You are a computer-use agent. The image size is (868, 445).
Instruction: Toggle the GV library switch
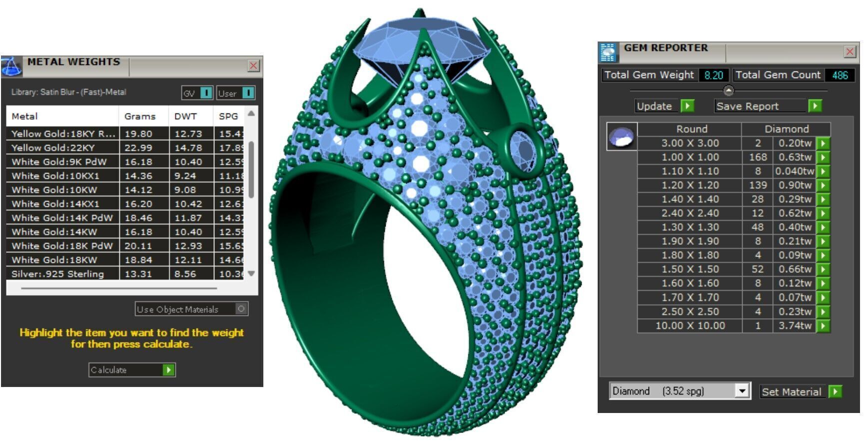(x=206, y=93)
